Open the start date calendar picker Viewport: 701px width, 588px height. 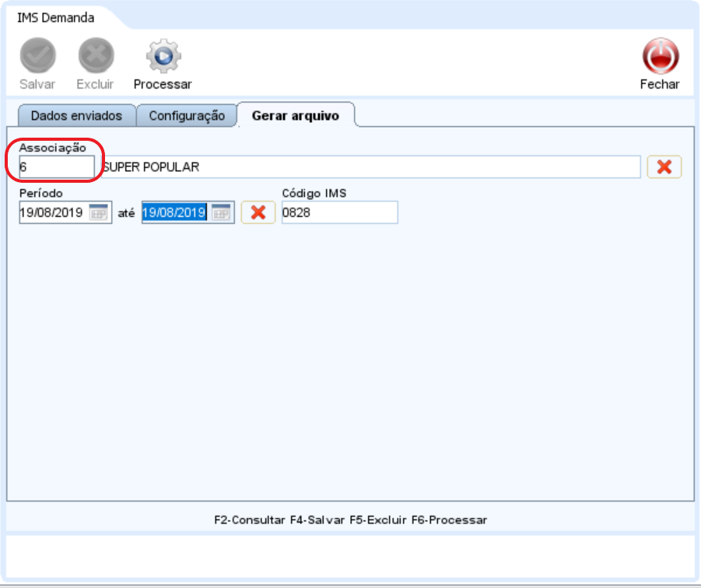point(99,212)
